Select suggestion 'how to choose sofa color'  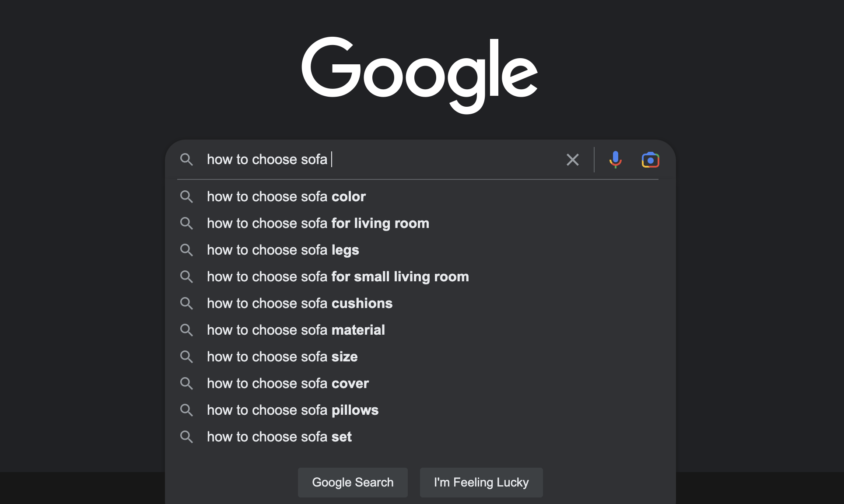(286, 196)
